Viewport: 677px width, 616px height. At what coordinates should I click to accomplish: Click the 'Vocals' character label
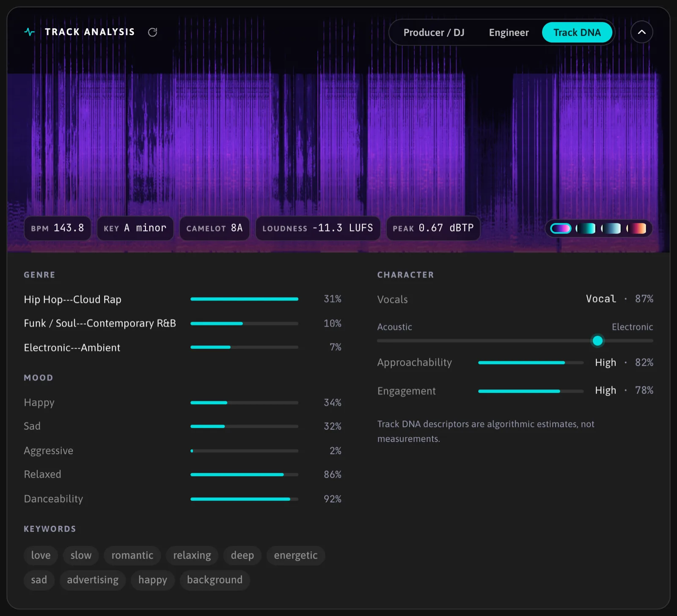click(392, 299)
